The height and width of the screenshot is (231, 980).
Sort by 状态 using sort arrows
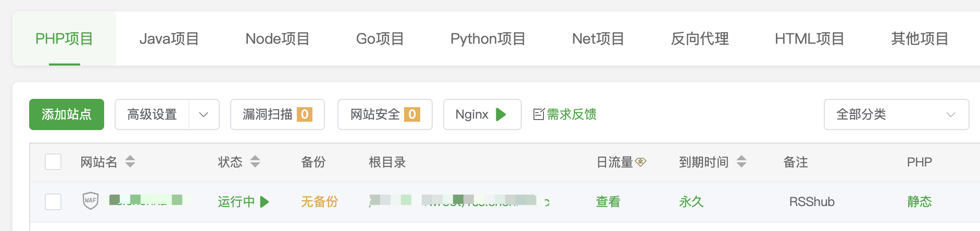pos(255,162)
